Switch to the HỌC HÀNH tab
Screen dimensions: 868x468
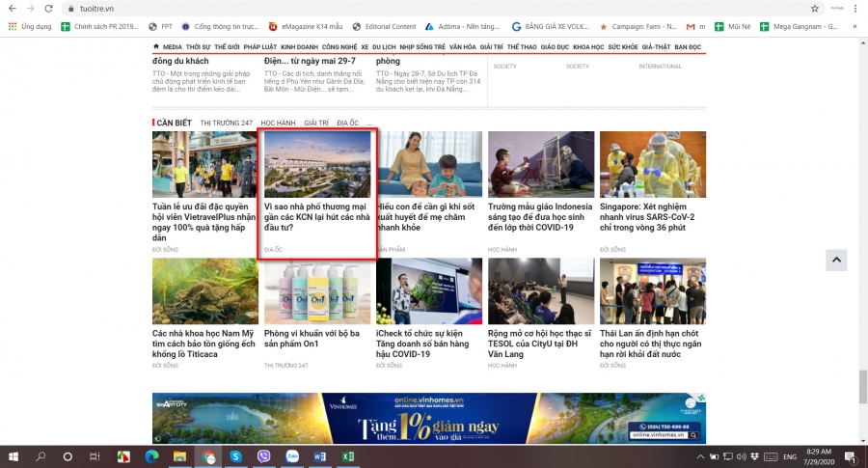278,124
